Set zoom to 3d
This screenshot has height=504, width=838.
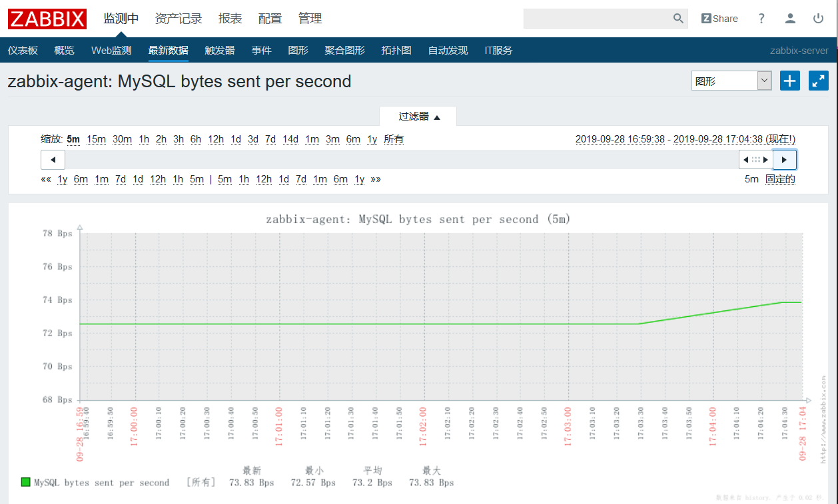tap(253, 139)
